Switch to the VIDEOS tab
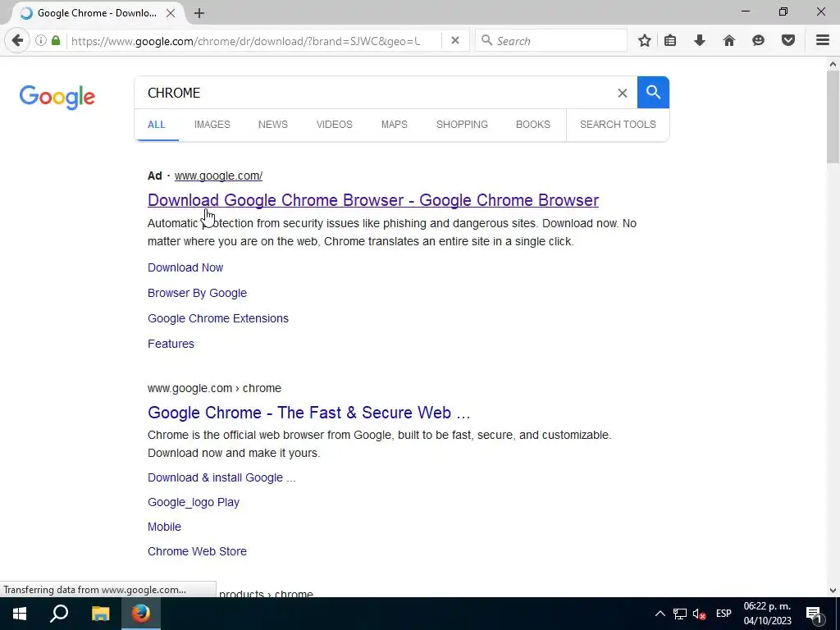This screenshot has width=840, height=630. tap(335, 125)
